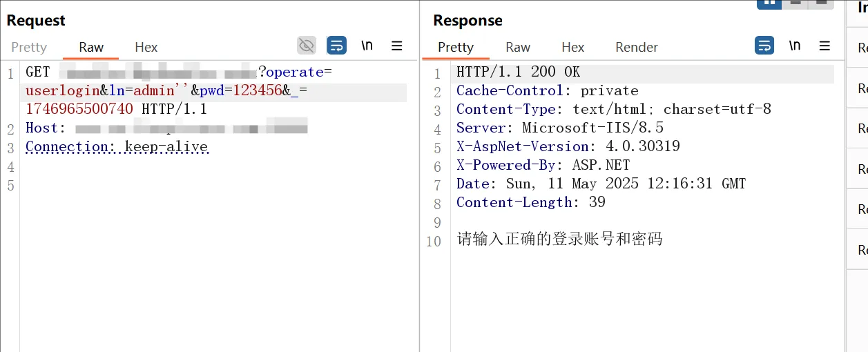Click the 123456 password value
Viewport: 868px width, 352px height.
pos(258,90)
